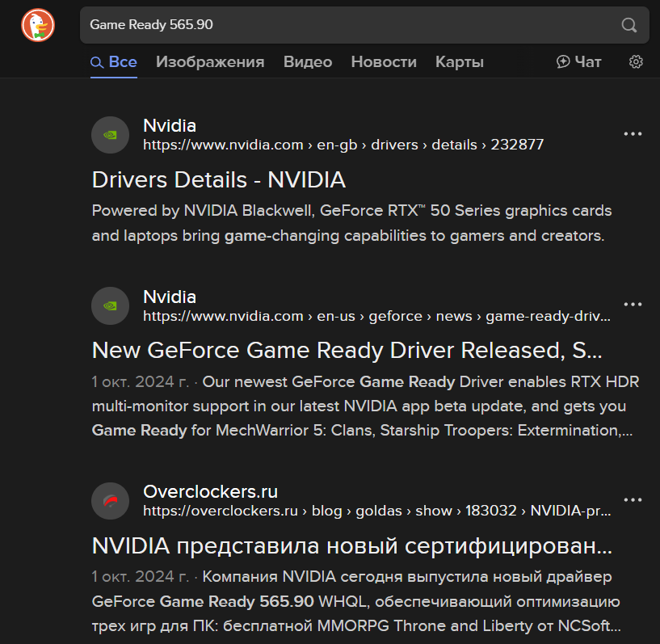Click the Nvidia favicon of the Game Ready Driver news result
Screen dimensions: 660x644
tap(111, 306)
